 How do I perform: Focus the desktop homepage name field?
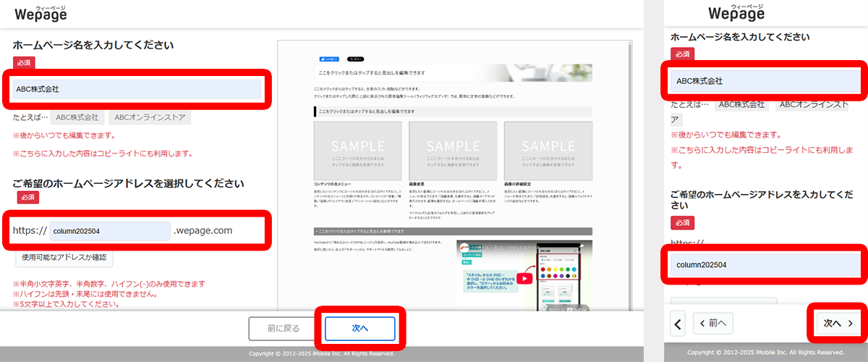coord(137,89)
